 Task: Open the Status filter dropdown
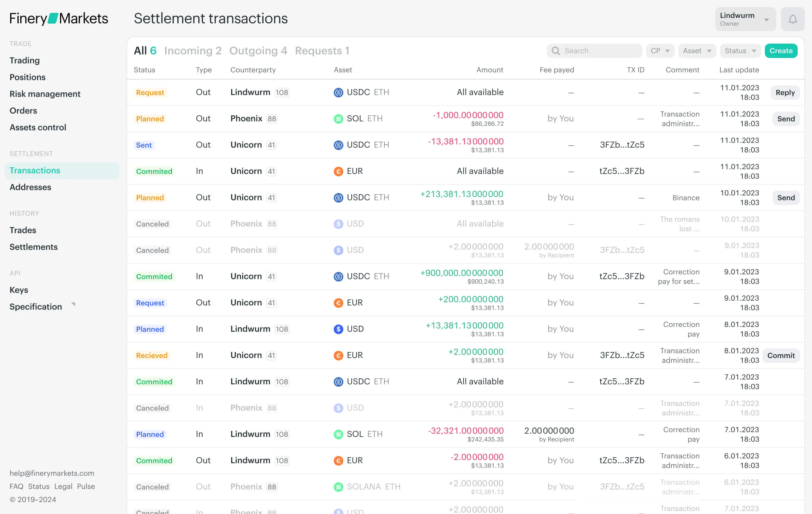coord(740,51)
